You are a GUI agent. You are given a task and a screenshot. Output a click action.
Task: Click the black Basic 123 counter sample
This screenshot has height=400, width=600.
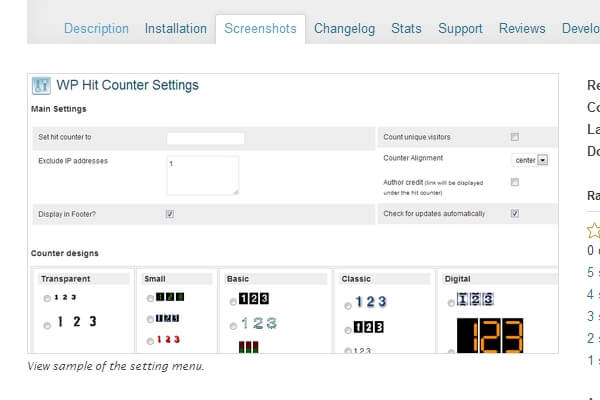tap(253, 299)
